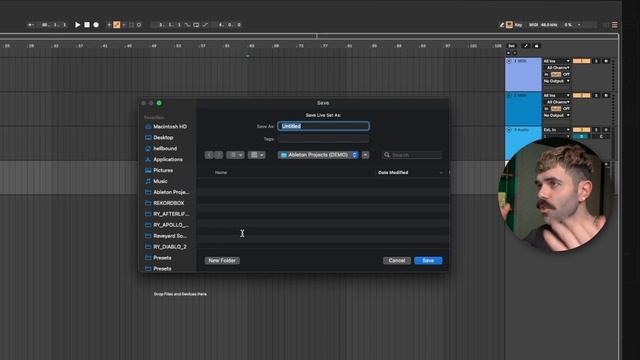Click the Save As filename field
This screenshot has height=360, width=640.
tap(324, 126)
